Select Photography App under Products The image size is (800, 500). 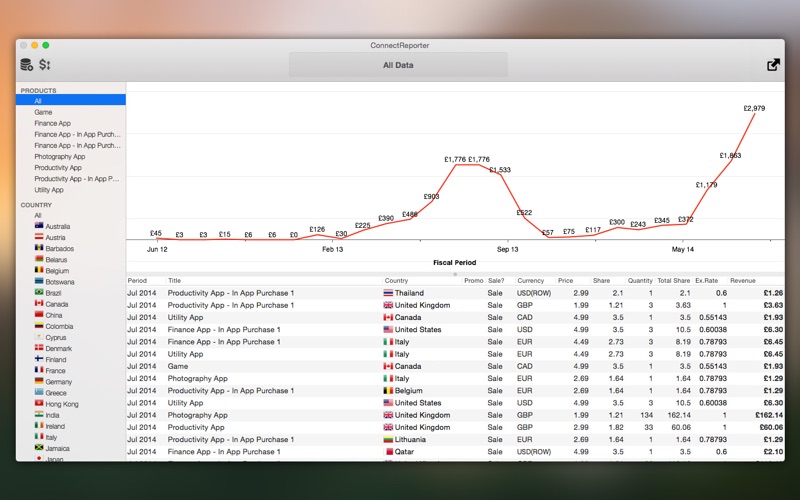point(59,157)
